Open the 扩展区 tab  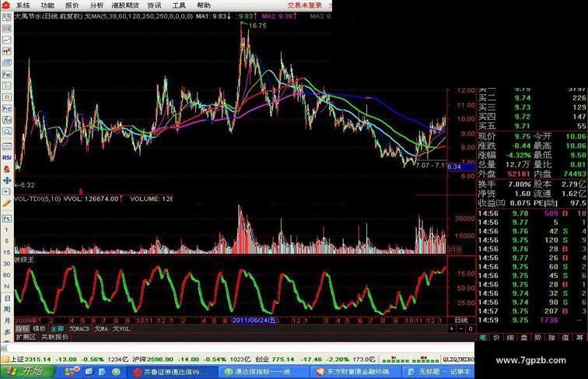click(x=26, y=337)
